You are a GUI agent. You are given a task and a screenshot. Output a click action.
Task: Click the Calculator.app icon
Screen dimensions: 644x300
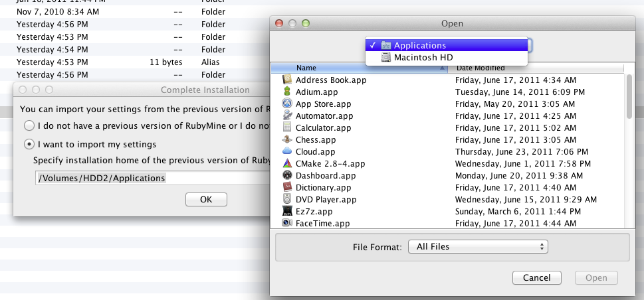coord(287,127)
